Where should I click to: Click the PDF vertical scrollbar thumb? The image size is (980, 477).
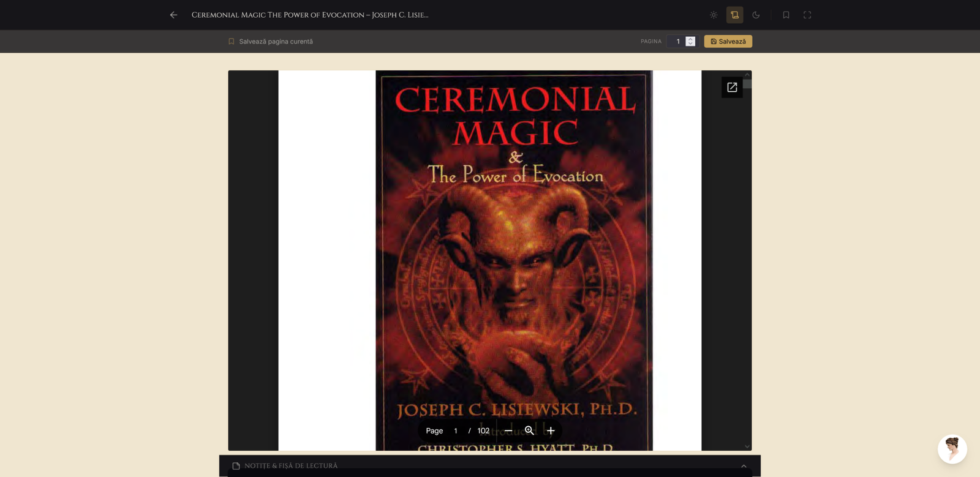pos(747,84)
